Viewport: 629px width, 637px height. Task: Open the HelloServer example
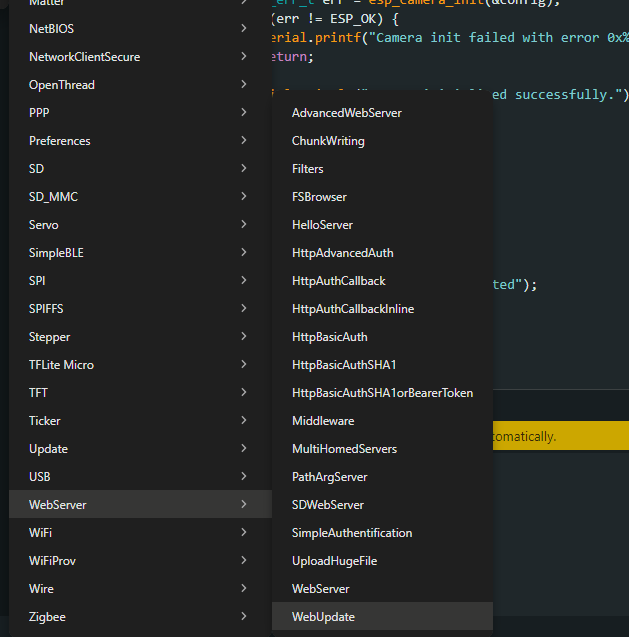pos(382,225)
